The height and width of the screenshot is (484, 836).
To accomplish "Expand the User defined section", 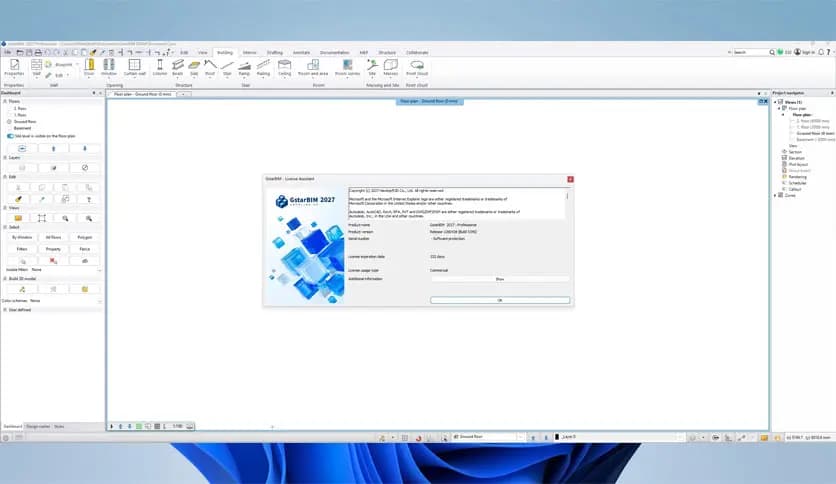I will [x=5, y=310].
